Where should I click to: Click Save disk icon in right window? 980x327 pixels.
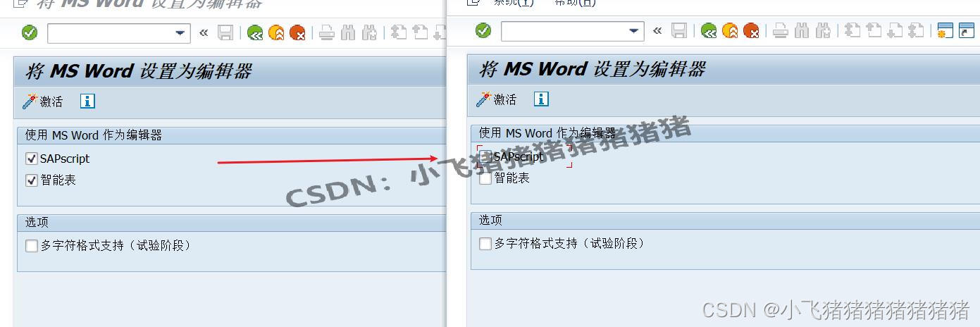click(x=679, y=30)
